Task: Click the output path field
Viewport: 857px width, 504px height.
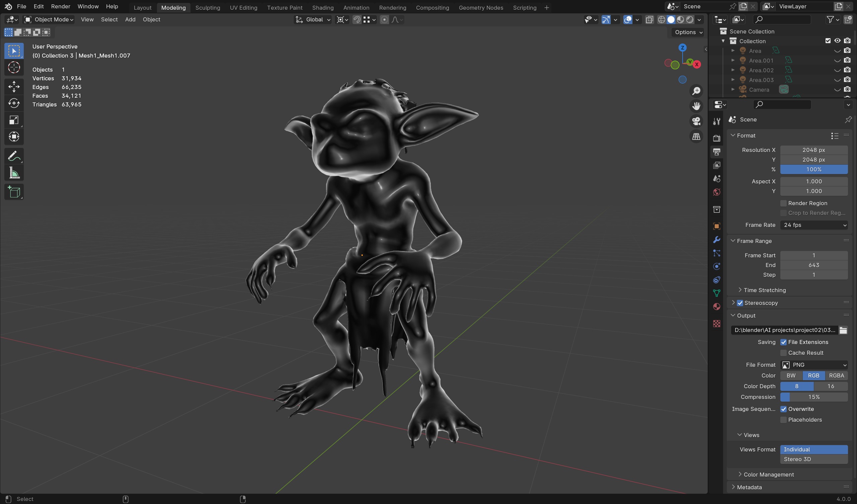Action: click(x=785, y=330)
